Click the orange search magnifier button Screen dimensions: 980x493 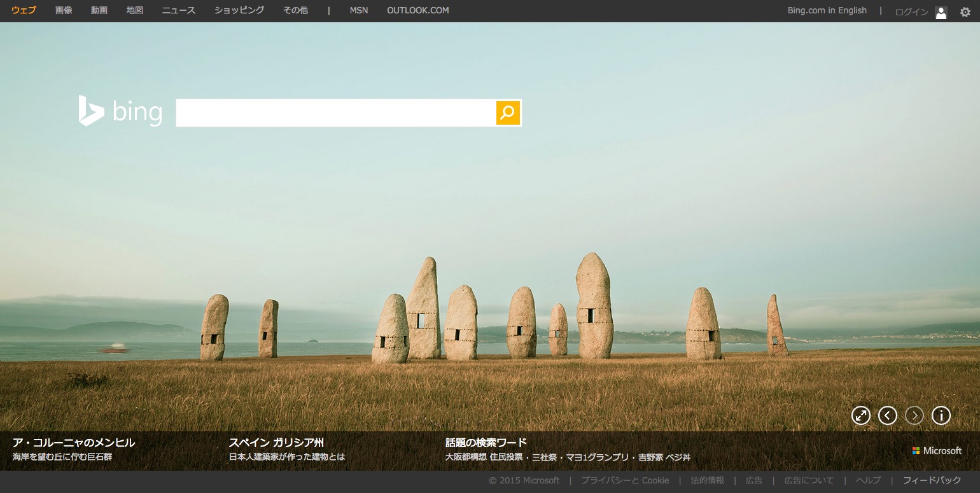pyautogui.click(x=508, y=113)
